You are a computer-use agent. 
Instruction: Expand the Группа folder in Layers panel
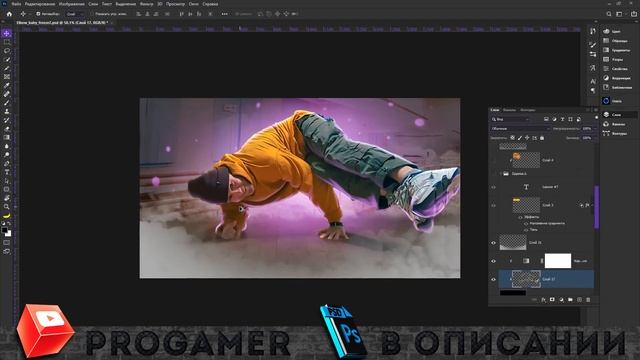coord(501,173)
